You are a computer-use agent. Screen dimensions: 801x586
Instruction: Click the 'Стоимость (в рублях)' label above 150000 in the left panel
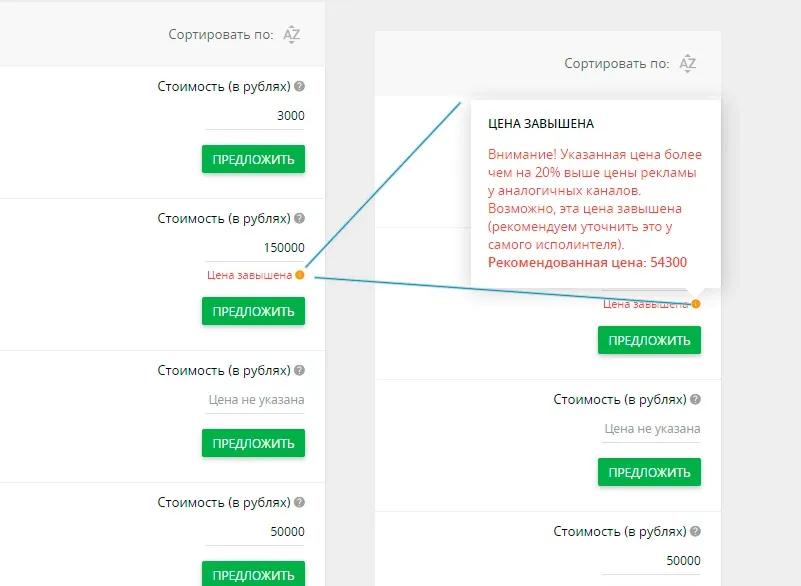(x=224, y=219)
